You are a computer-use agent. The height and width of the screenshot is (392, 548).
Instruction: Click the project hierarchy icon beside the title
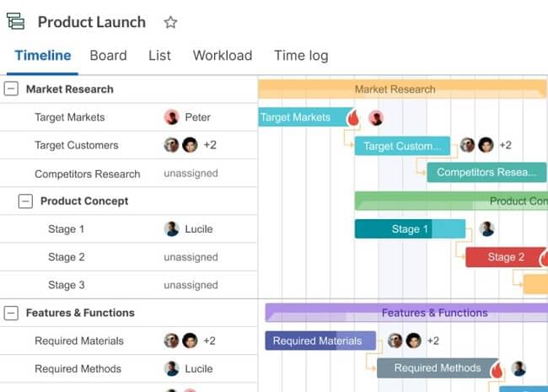pyautogui.click(x=16, y=23)
